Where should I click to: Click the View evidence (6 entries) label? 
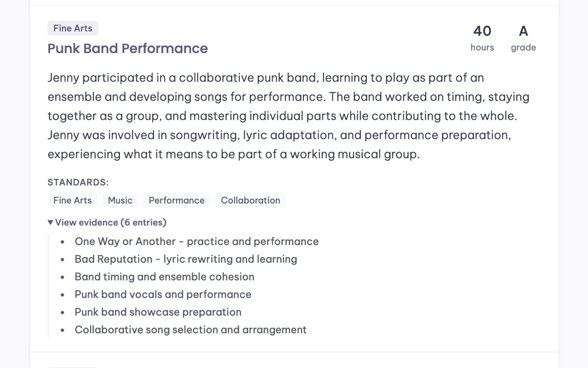111,223
